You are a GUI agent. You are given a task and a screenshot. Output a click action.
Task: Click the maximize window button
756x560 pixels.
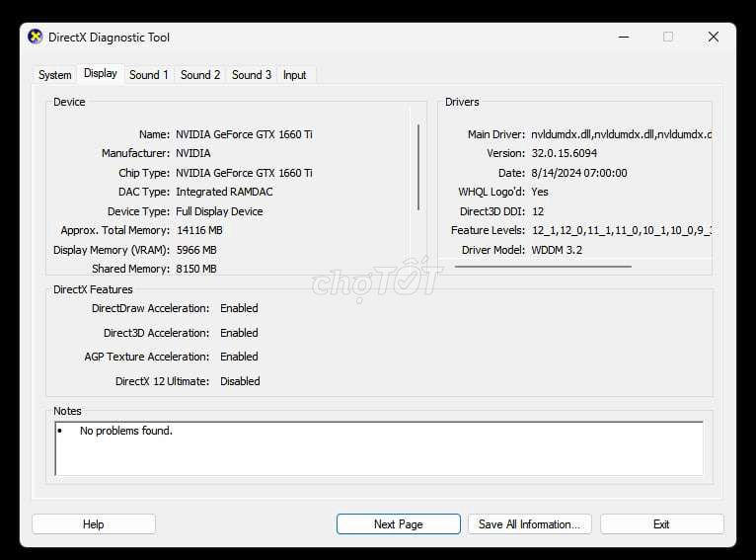[x=668, y=38]
